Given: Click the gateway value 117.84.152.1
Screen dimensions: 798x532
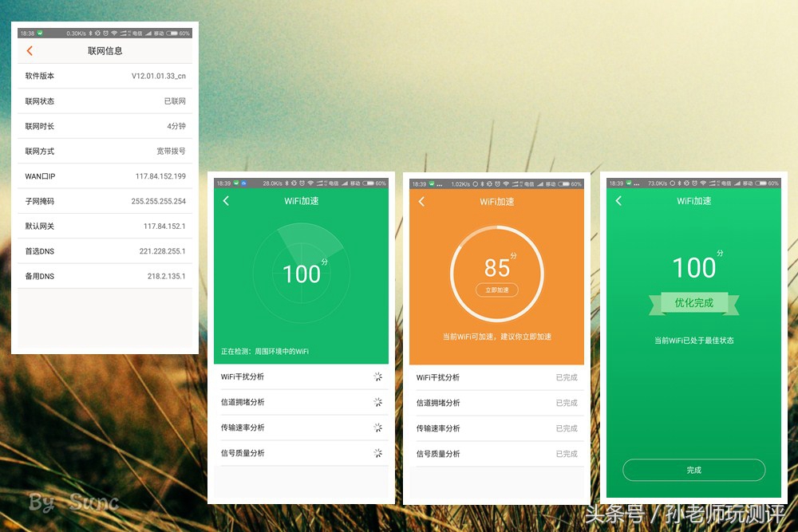Looking at the screenshot, I should point(164,226).
